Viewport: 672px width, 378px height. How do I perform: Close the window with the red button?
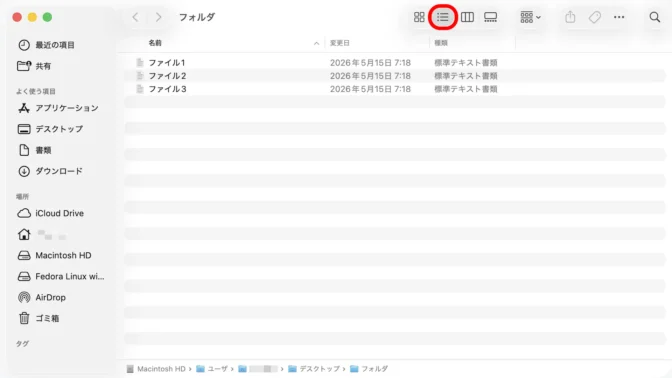click(17, 17)
